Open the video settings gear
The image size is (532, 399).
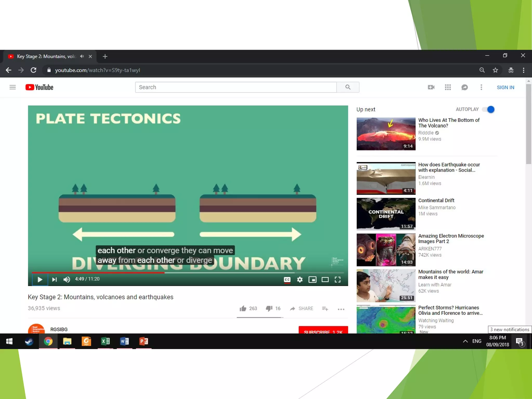[x=300, y=280]
